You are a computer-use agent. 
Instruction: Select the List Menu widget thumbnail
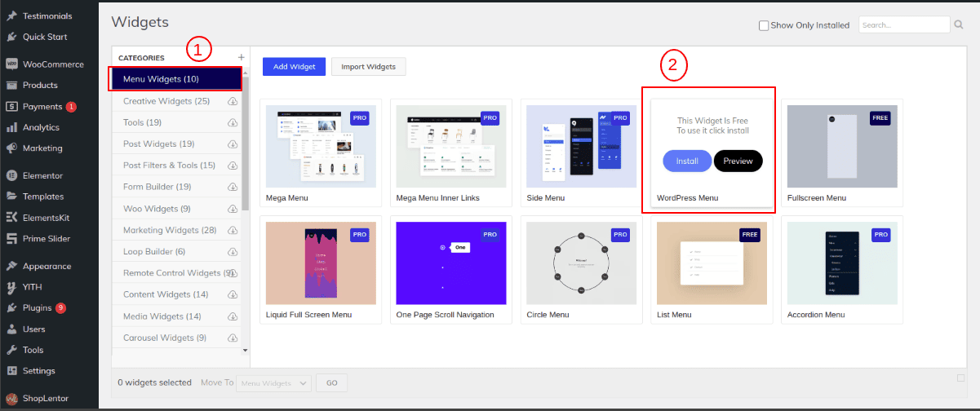pyautogui.click(x=712, y=263)
